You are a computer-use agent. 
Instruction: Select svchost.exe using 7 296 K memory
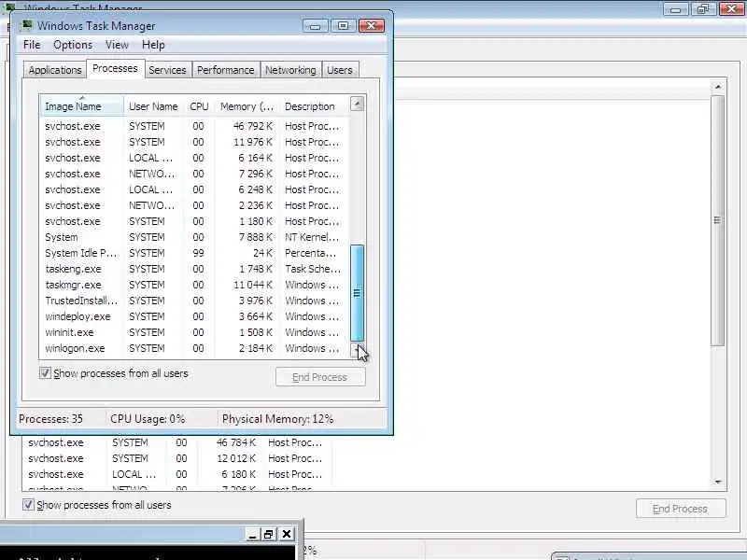(x=194, y=174)
